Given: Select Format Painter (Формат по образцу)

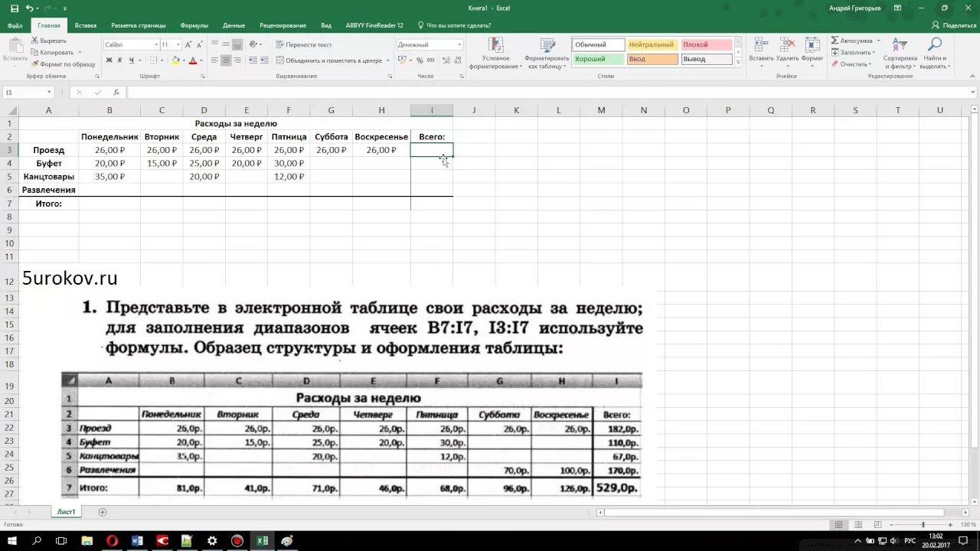Looking at the screenshot, I should [64, 64].
